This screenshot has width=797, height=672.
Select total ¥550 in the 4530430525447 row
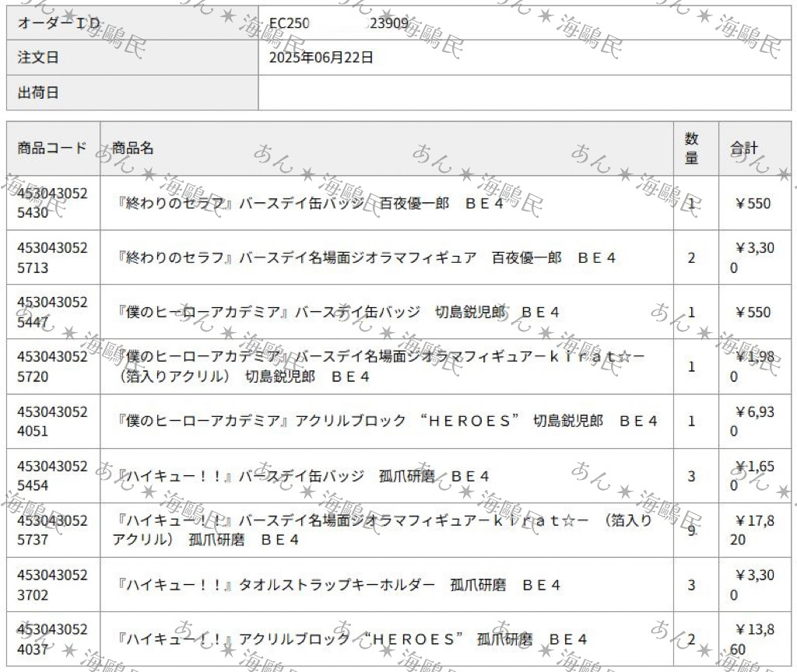[x=753, y=312]
